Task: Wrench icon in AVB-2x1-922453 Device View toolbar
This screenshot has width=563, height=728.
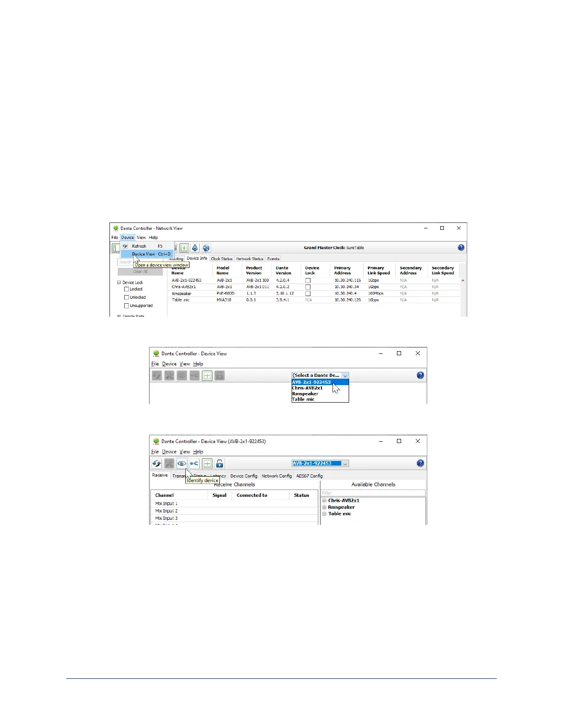Action: pos(169,463)
